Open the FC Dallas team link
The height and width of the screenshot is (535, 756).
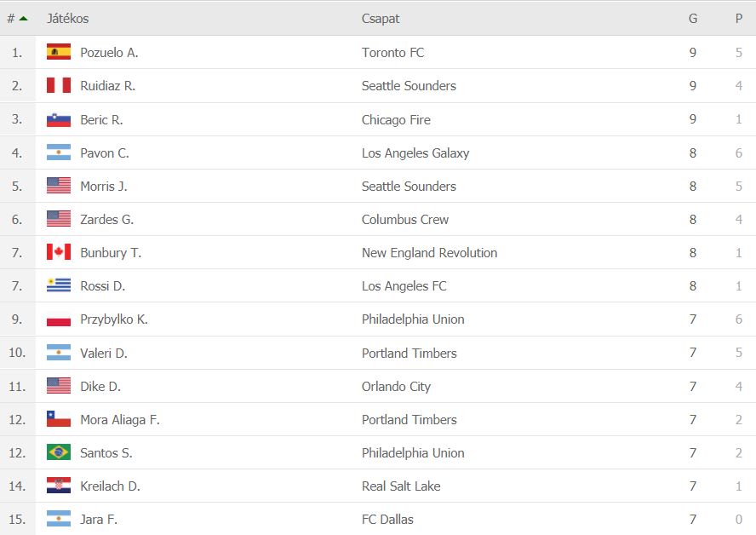(x=387, y=519)
